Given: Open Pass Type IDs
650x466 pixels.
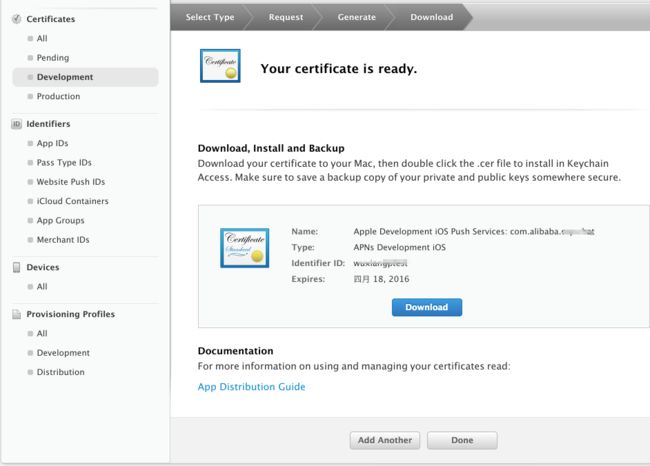Looking at the screenshot, I should (x=64, y=163).
